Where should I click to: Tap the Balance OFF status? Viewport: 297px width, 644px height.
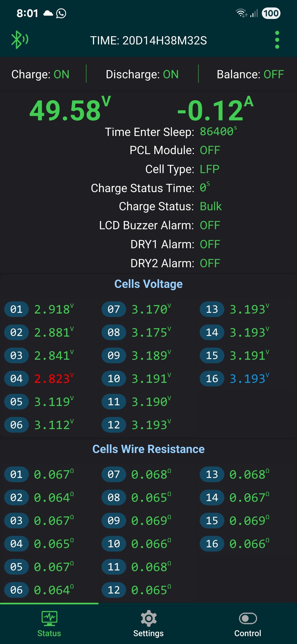(x=250, y=74)
